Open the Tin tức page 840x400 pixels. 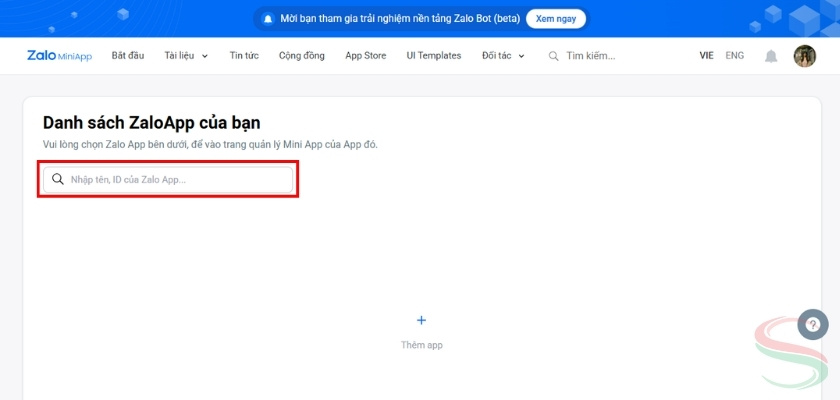point(244,56)
